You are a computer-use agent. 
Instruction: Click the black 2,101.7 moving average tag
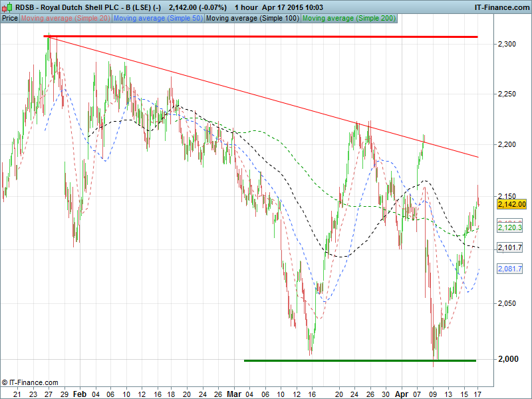click(x=509, y=247)
